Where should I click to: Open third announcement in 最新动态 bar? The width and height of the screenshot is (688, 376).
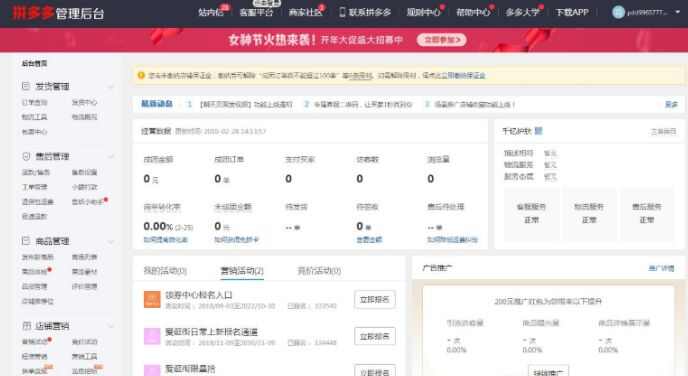[x=474, y=104]
